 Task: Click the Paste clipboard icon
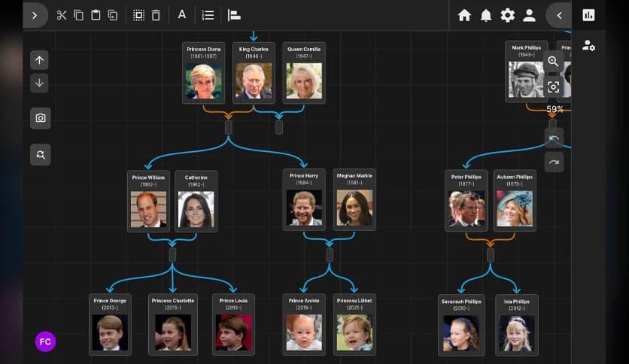pyautogui.click(x=96, y=15)
